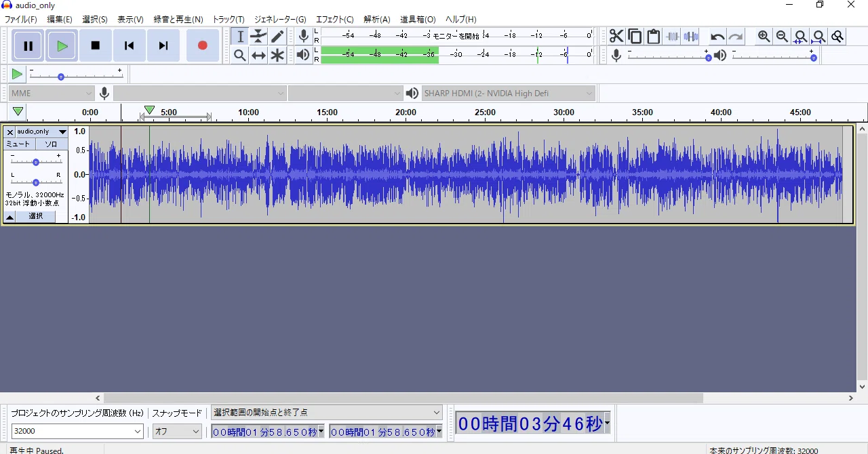The height and width of the screenshot is (454, 868).
Task: Click the green Play button
Action: 62,46
